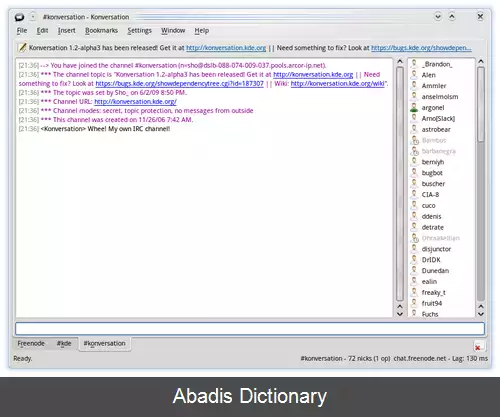
Task: Click nick list scrollbar down arrow at bottom
Action: pos(481,314)
